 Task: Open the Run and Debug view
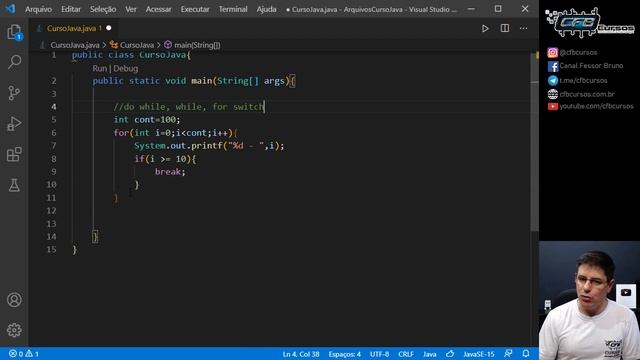14,124
